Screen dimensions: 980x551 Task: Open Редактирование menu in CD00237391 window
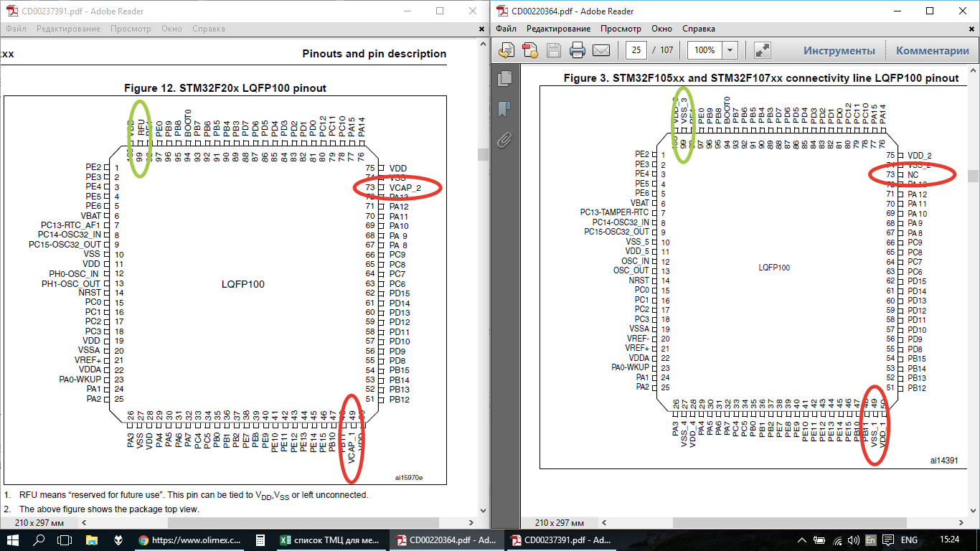[x=68, y=29]
